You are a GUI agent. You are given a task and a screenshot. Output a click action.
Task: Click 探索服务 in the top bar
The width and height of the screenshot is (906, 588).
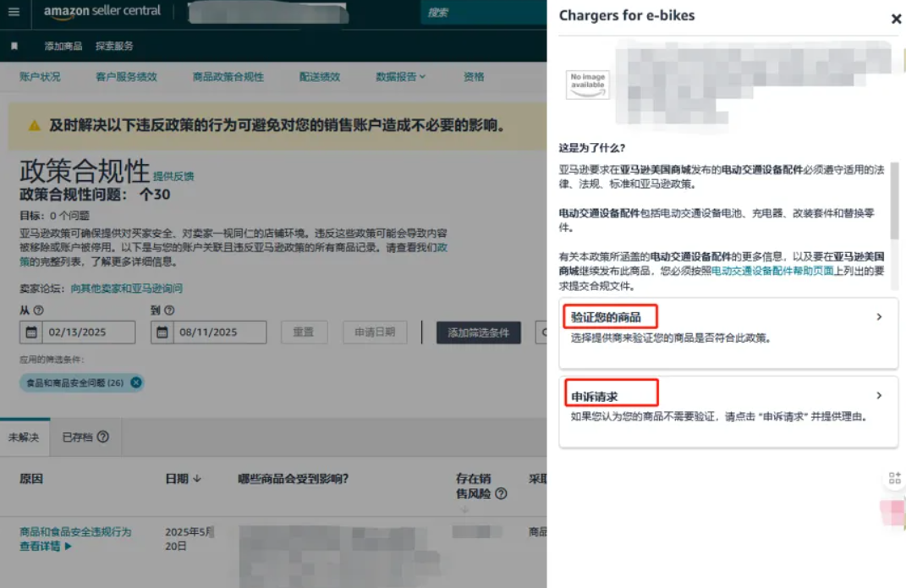114,47
